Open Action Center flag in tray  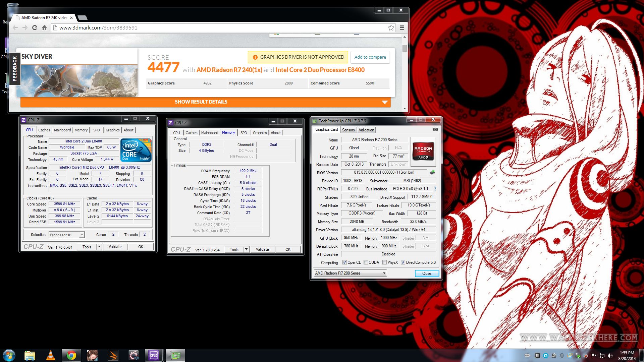(x=594, y=356)
